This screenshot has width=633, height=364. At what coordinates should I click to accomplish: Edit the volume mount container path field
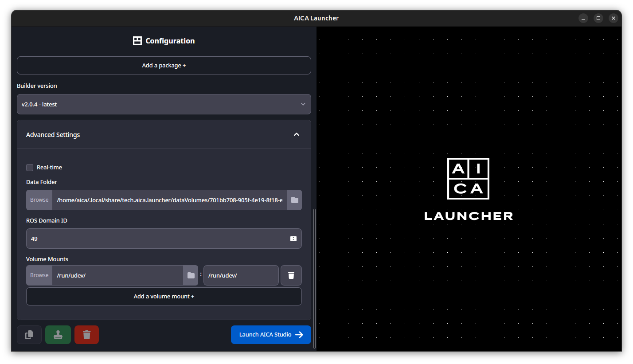[x=241, y=275]
